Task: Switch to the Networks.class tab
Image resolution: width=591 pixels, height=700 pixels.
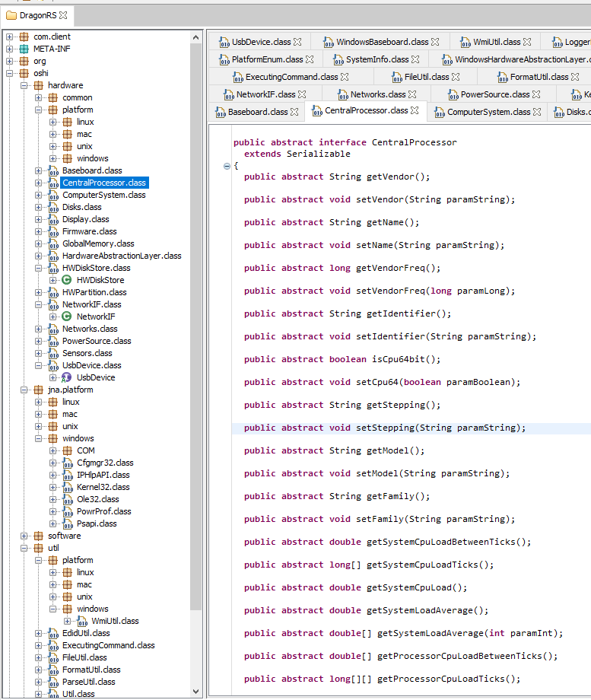Action: click(377, 94)
